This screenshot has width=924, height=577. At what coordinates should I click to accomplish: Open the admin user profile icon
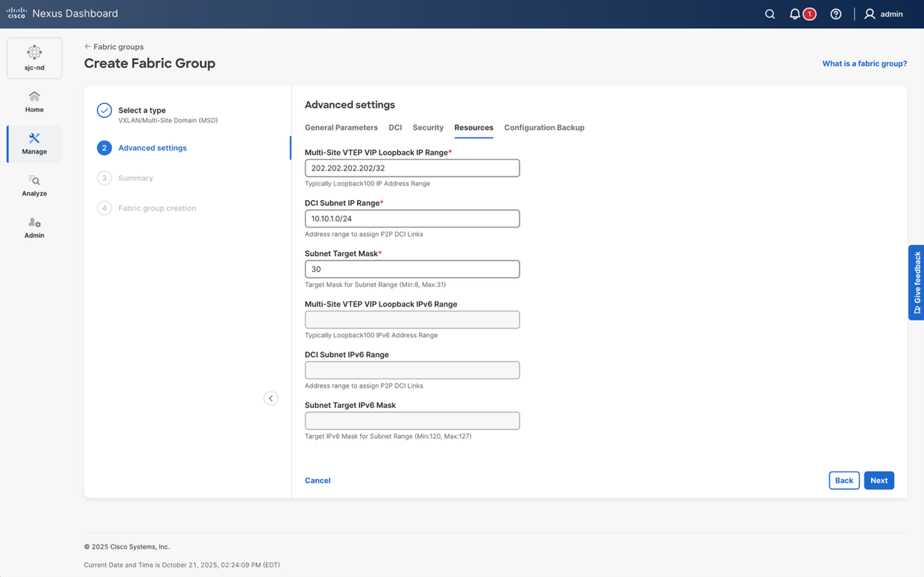tap(870, 14)
